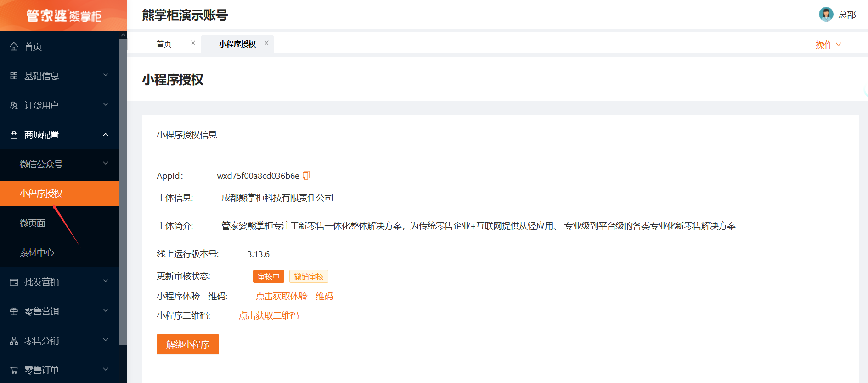
Task: Click the 商城配置 bag icon
Action: tap(14, 135)
